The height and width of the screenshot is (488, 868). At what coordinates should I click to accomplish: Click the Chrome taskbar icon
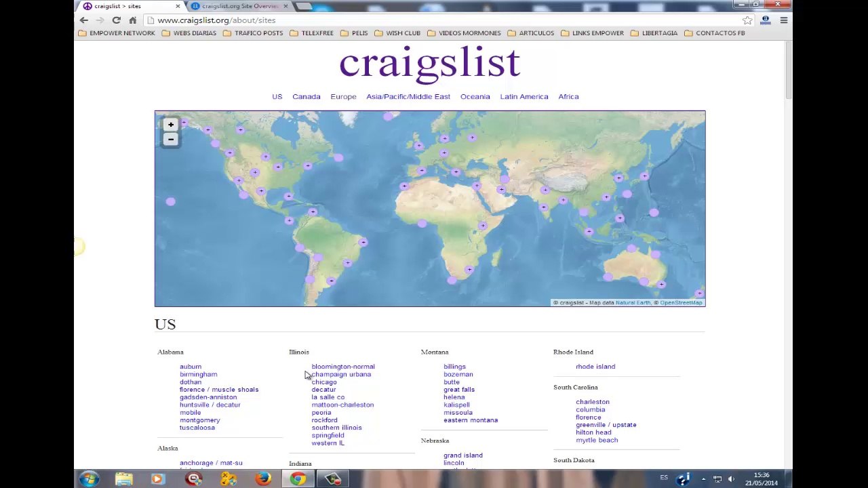pyautogui.click(x=298, y=479)
